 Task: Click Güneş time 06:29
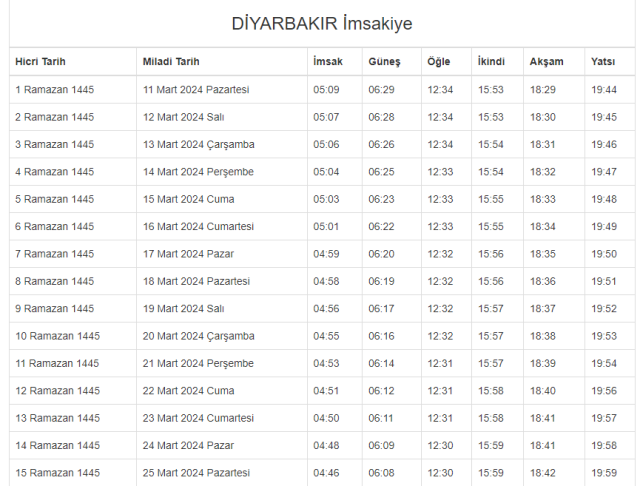(x=381, y=90)
